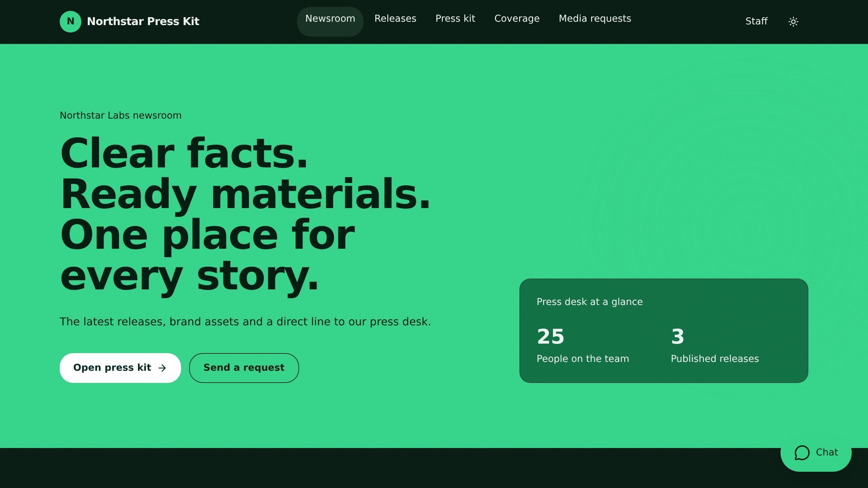Click the green N logo icon
This screenshot has height=488, width=868.
click(70, 21)
